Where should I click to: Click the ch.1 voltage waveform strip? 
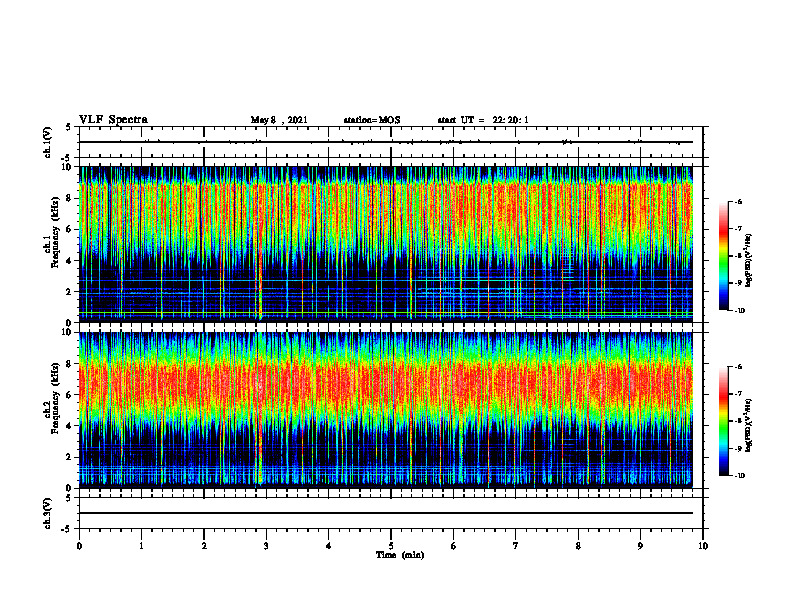tap(391, 142)
